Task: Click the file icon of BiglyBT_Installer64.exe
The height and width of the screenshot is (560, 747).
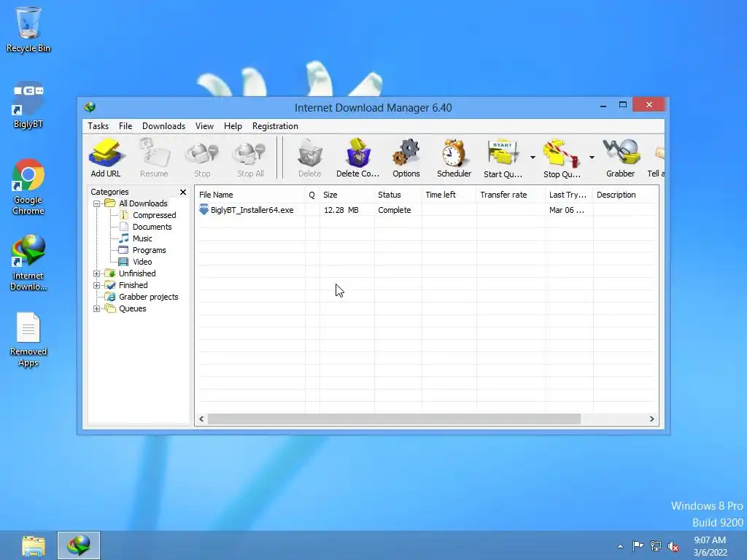Action: [204, 209]
